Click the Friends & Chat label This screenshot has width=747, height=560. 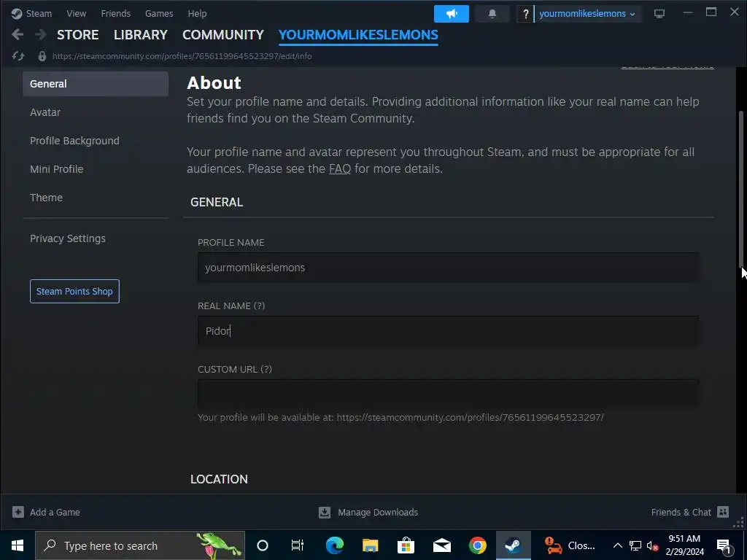tap(681, 513)
